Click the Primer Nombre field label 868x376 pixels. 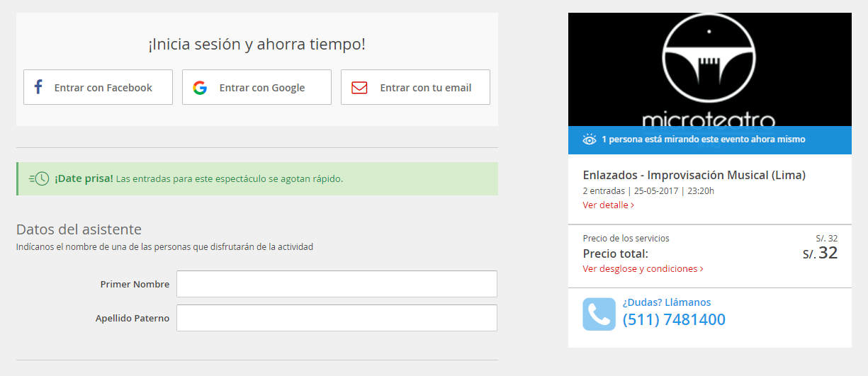(x=135, y=284)
